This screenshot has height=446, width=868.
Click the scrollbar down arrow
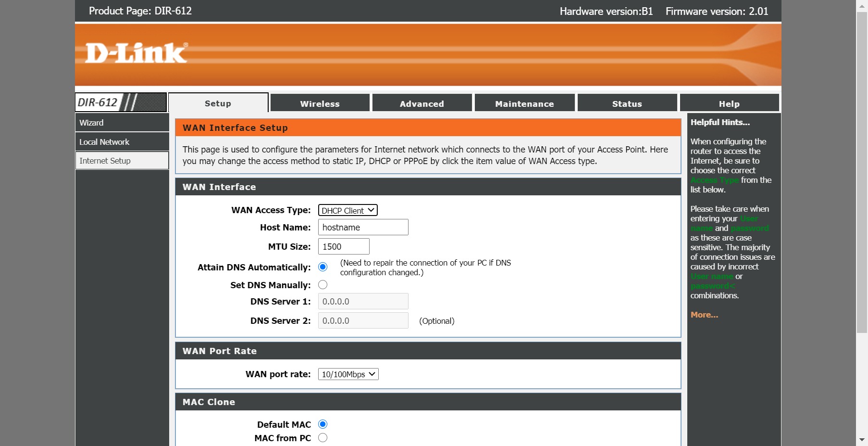pyautogui.click(x=862, y=440)
